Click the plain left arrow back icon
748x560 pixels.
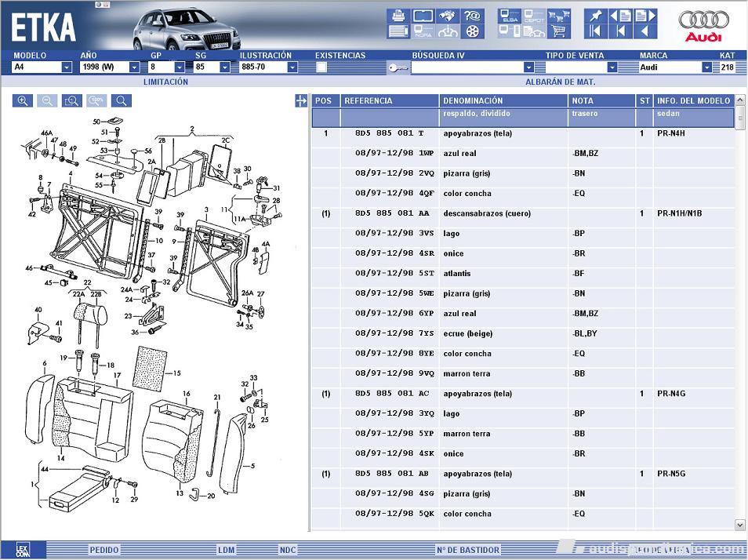(645, 31)
